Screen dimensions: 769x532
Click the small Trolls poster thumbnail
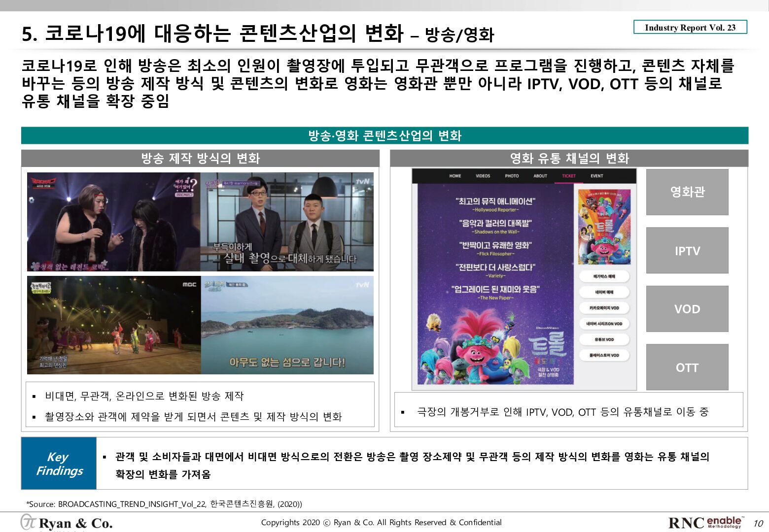[604, 227]
